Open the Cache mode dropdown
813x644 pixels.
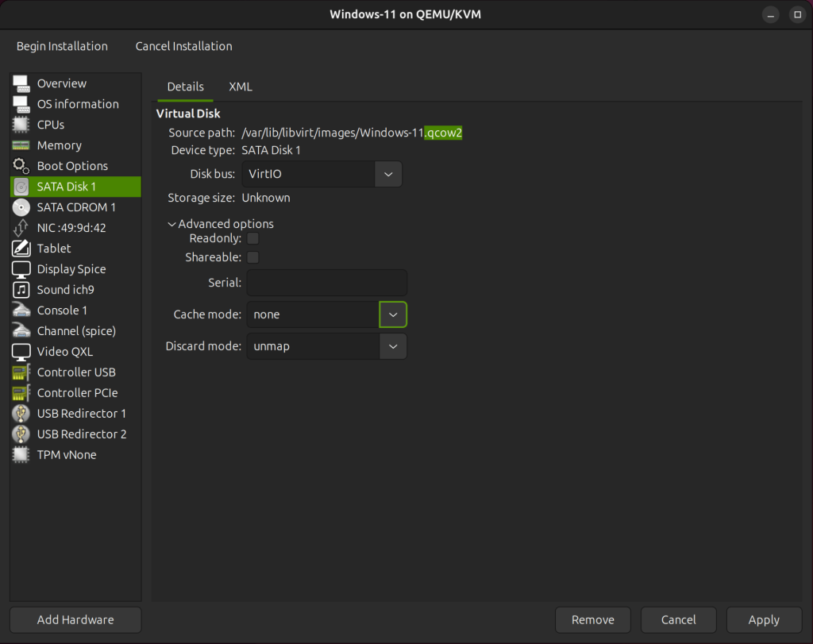pyautogui.click(x=393, y=314)
